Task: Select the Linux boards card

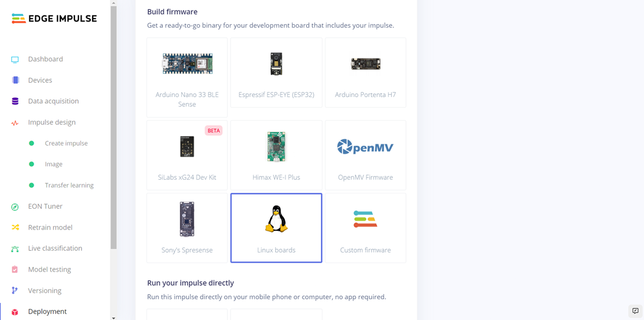Action: tap(276, 228)
